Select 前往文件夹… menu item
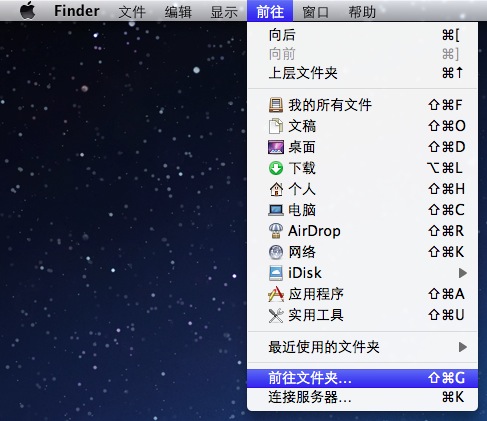Viewport: 487px width, 421px height. (362, 378)
